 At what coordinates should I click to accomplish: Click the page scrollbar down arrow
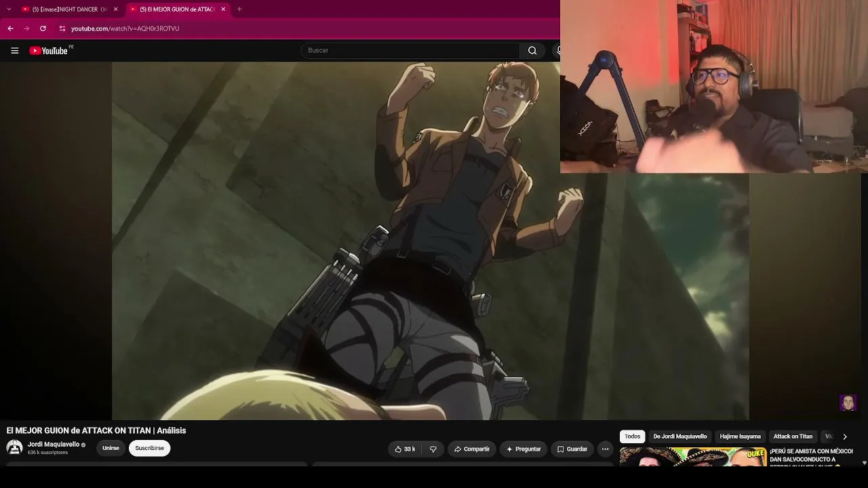[864, 463]
